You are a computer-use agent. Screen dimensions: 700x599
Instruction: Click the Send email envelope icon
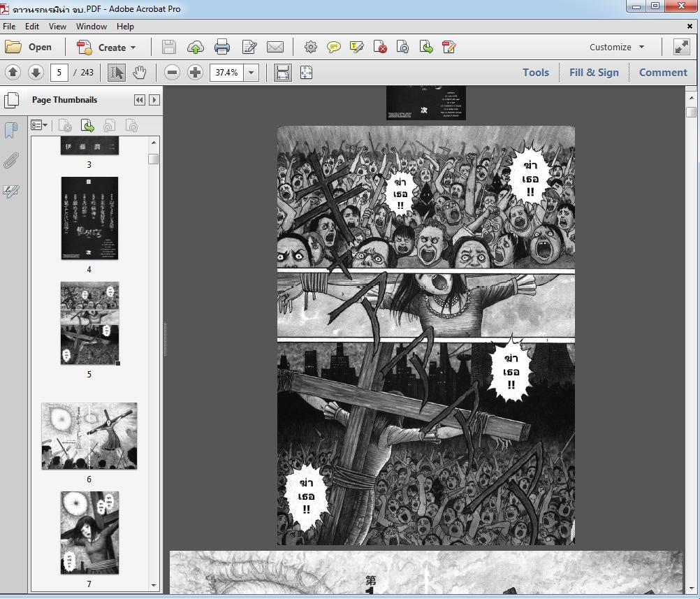coord(275,47)
